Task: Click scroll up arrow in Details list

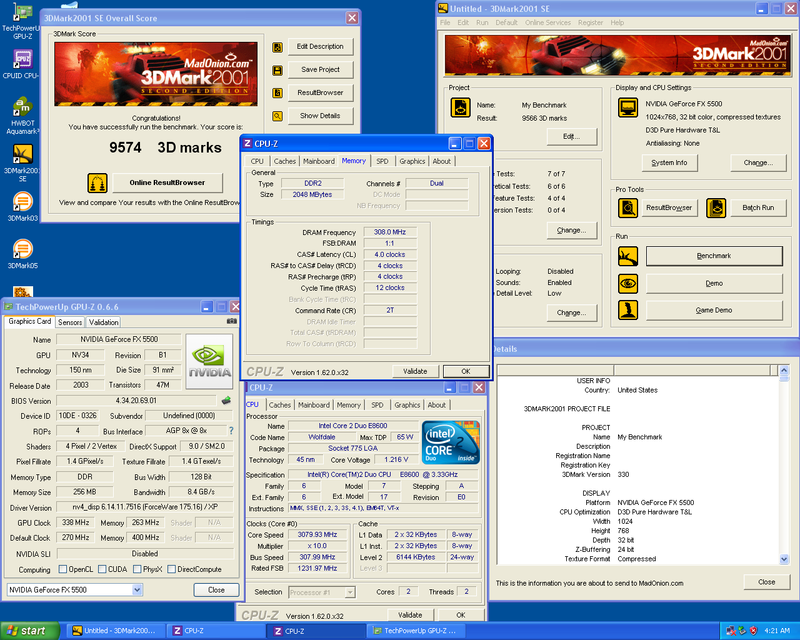Action: 784,370
